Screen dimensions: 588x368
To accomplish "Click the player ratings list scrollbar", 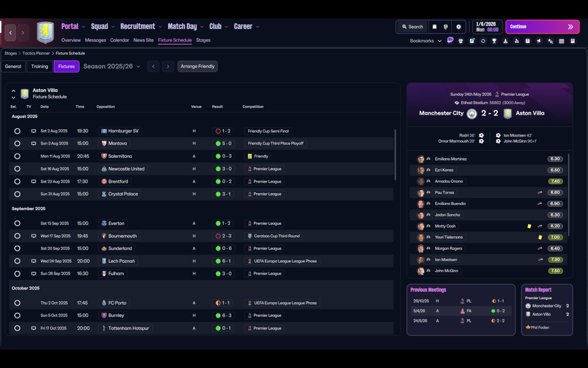I will [569, 195].
